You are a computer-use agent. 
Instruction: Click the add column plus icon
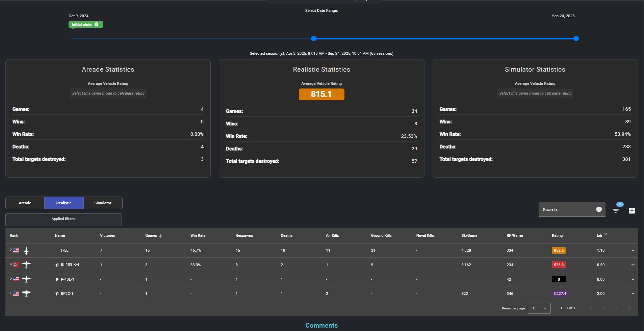(632, 211)
